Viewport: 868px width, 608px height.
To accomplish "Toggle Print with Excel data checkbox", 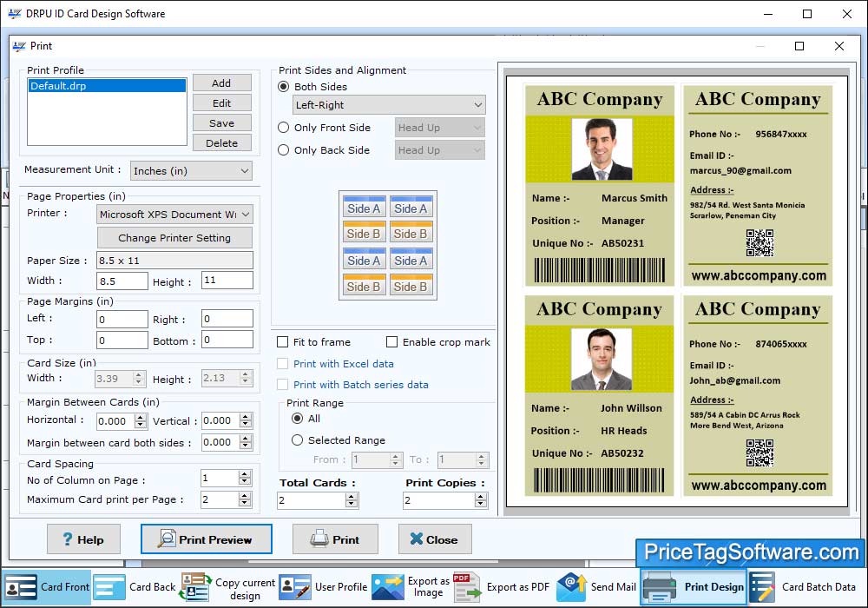I will point(282,364).
